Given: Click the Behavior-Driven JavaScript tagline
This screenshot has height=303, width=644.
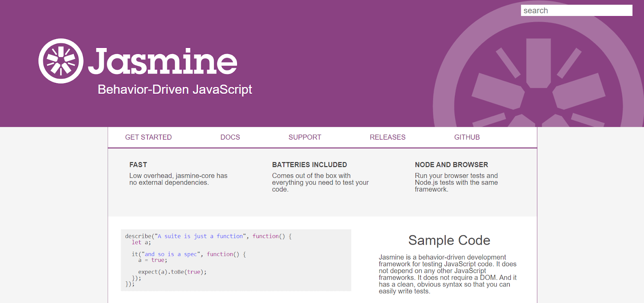Looking at the screenshot, I should pyautogui.click(x=175, y=89).
